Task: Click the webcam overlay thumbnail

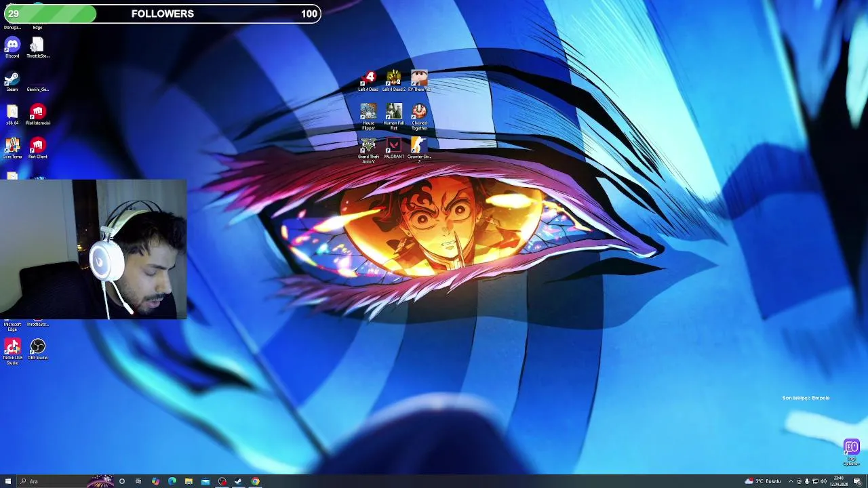Action: click(94, 249)
